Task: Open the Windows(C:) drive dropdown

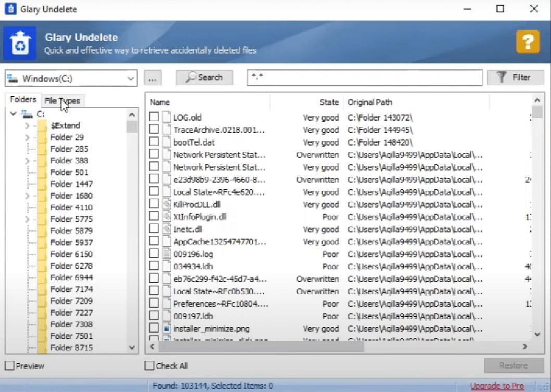Action: (130, 79)
